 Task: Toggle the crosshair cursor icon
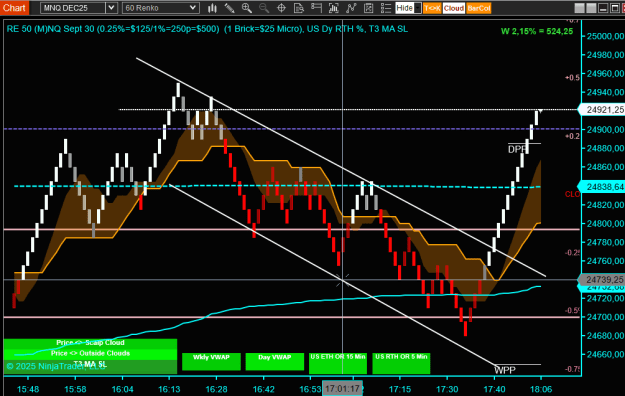[281, 8]
